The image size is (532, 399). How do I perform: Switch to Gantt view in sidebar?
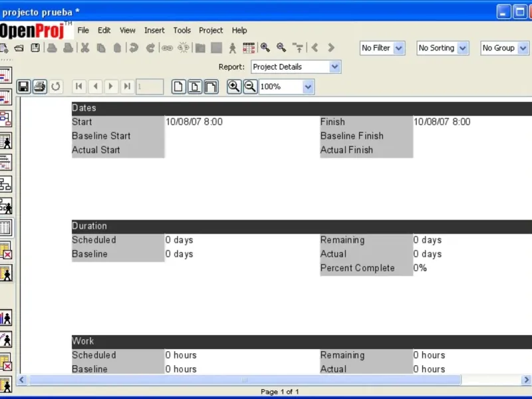point(5,75)
